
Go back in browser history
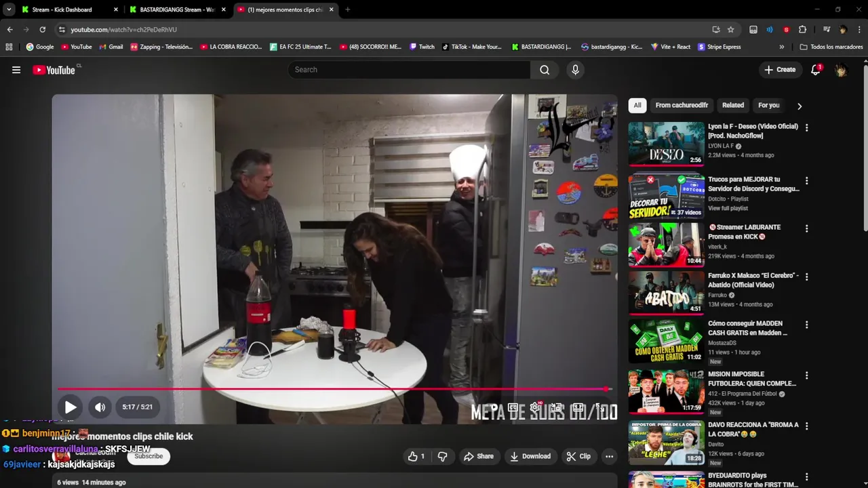click(x=9, y=30)
